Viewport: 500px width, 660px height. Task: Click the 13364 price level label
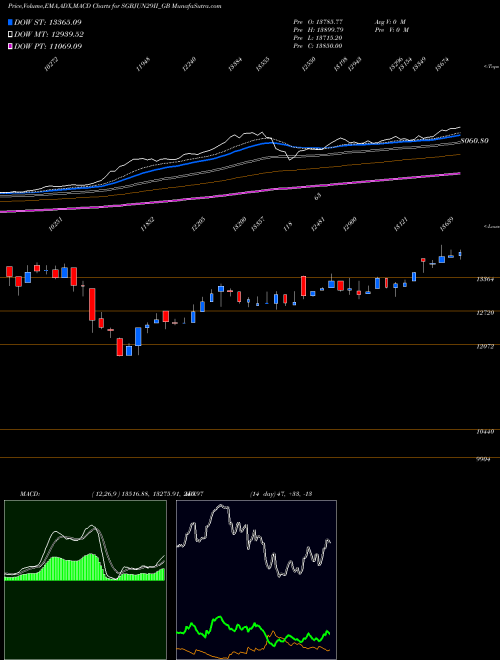(x=485, y=279)
